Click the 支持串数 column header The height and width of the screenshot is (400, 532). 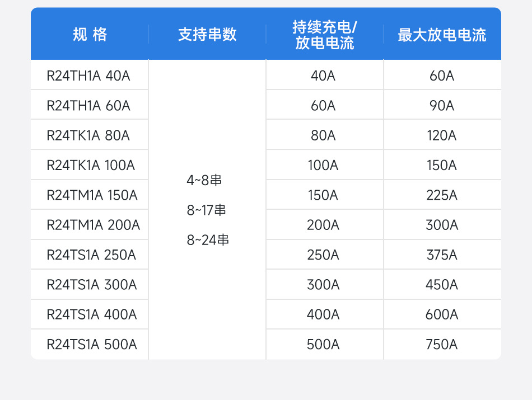(207, 35)
